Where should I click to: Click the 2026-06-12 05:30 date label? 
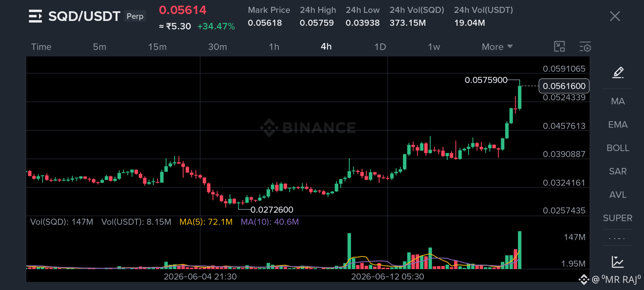[388, 277]
